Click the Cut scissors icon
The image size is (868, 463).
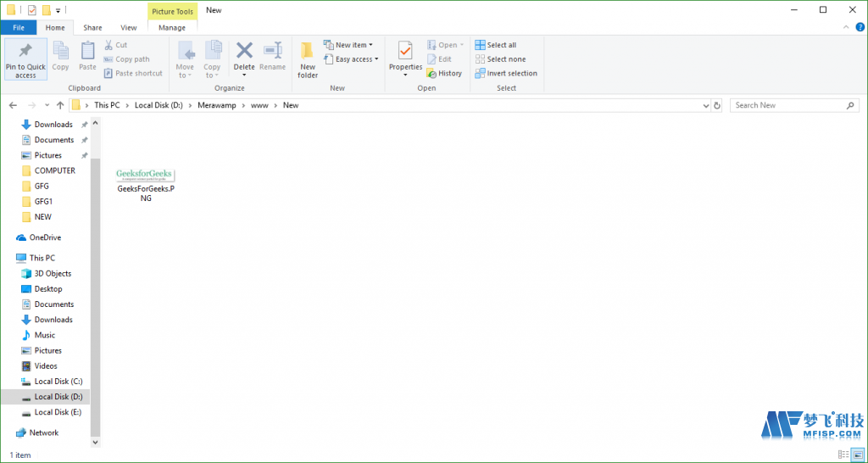(108, 45)
